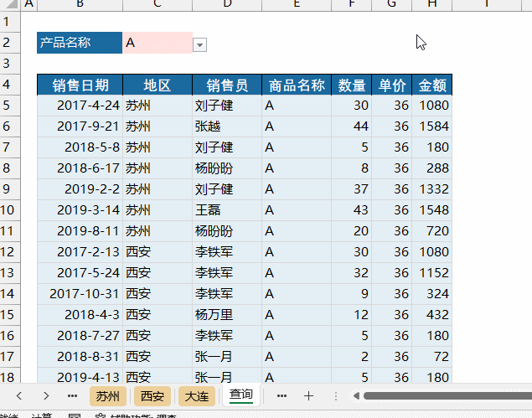Select 李铁军 in the 2018-7-27 row
This screenshot has width=532, height=418.
tap(227, 336)
